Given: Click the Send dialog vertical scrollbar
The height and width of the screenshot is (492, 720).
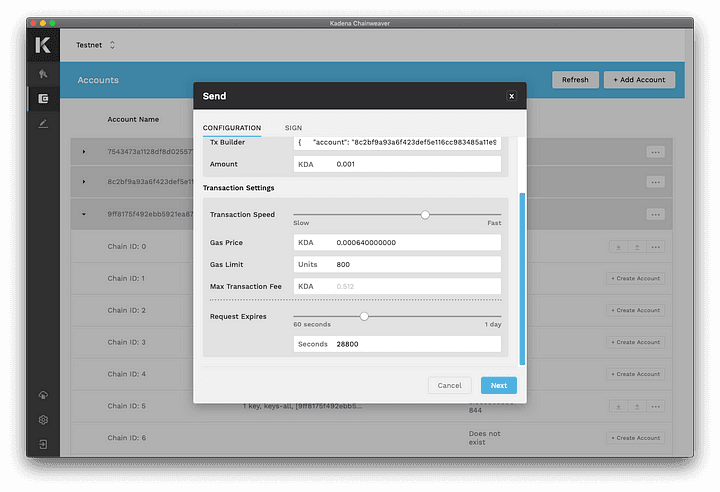Looking at the screenshot, I should click(x=522, y=279).
